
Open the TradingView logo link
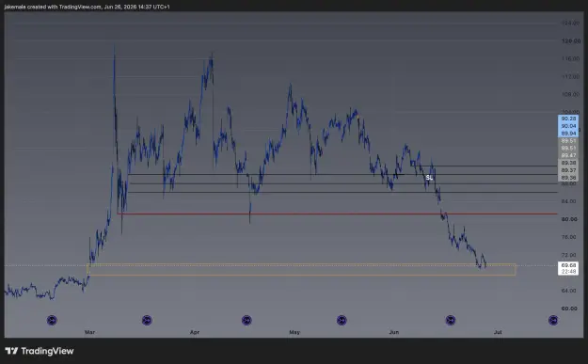point(40,351)
